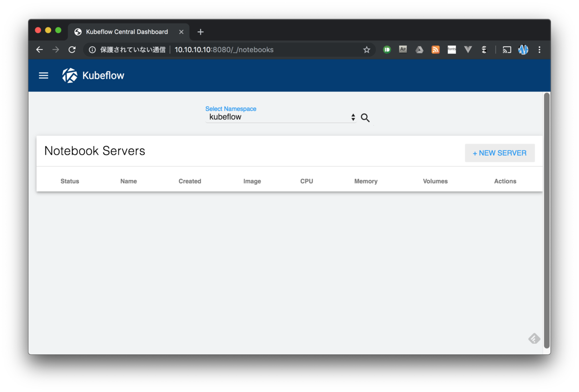Viewport: 579px width, 392px height.
Task: Open the Kubeflow hamburger menu
Action: point(43,76)
